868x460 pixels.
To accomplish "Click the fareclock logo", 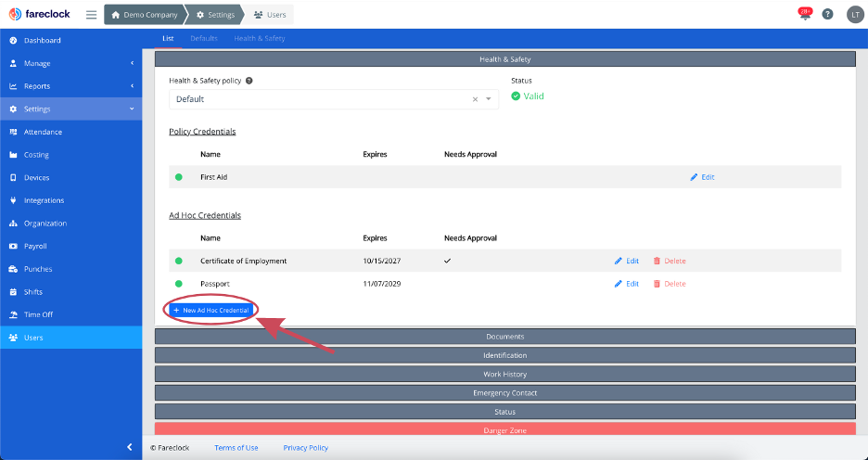I will coord(39,15).
